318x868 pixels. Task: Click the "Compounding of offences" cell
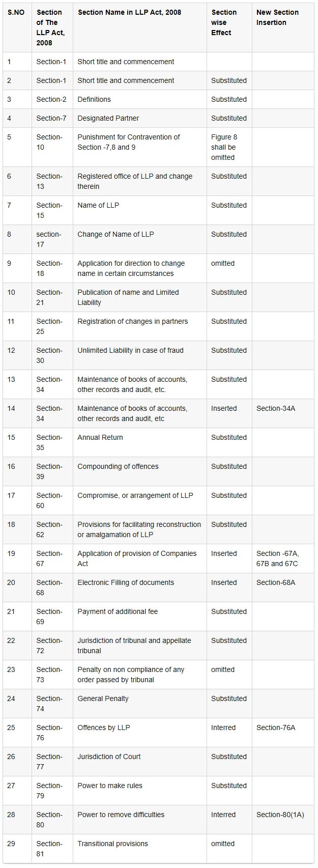[118, 466]
